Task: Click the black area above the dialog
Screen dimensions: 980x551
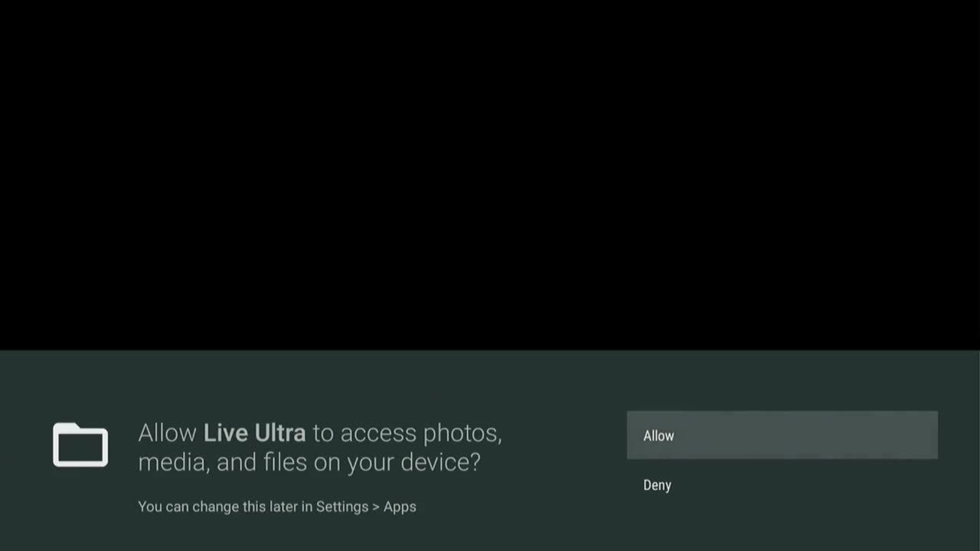Action: [x=490, y=174]
